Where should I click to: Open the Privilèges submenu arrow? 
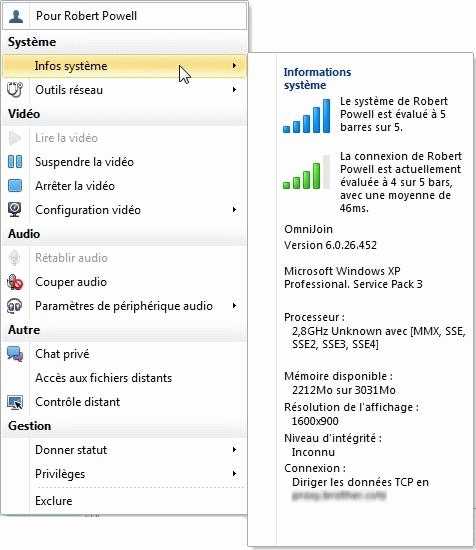pyautogui.click(x=234, y=474)
